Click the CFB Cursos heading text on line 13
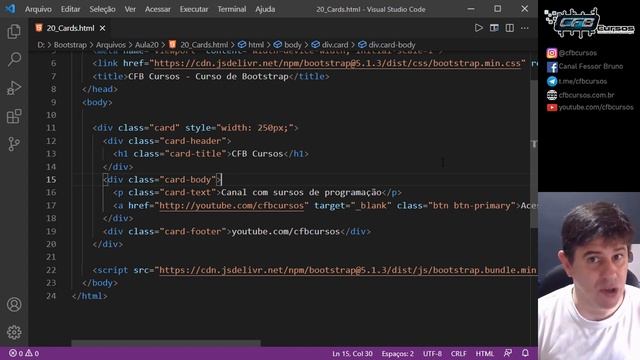 point(257,154)
